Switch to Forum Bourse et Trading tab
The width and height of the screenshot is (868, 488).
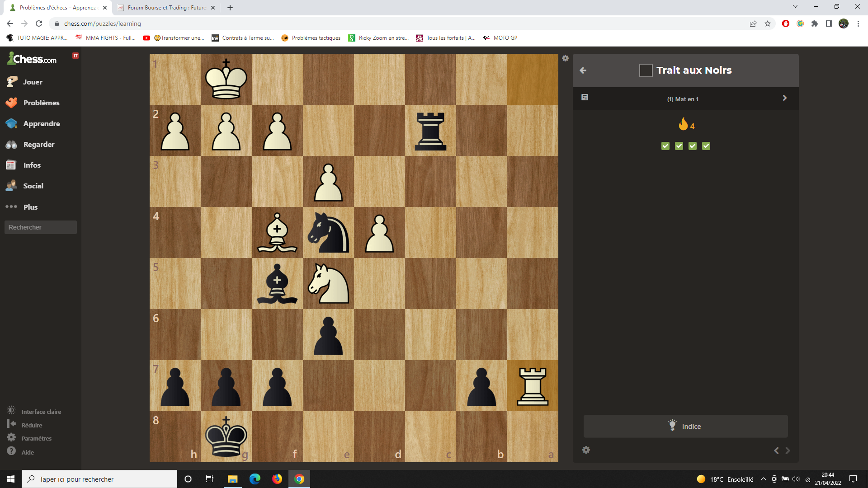click(x=166, y=8)
